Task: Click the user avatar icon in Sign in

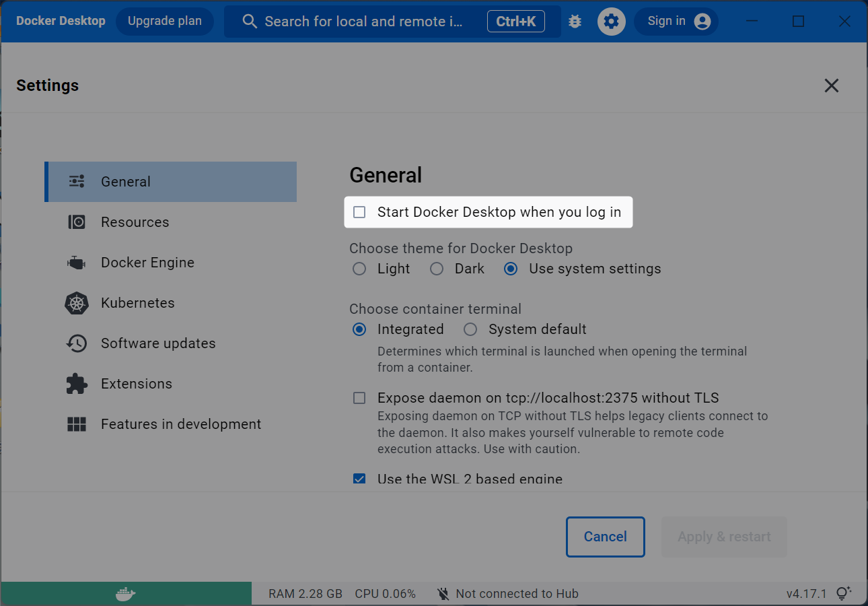Action: pyautogui.click(x=702, y=22)
